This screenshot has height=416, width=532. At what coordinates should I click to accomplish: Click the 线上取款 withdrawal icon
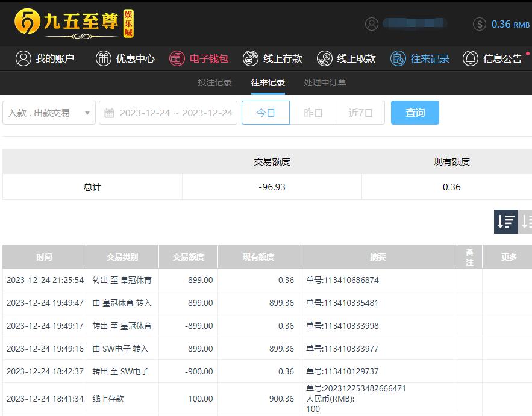pyautogui.click(x=324, y=58)
